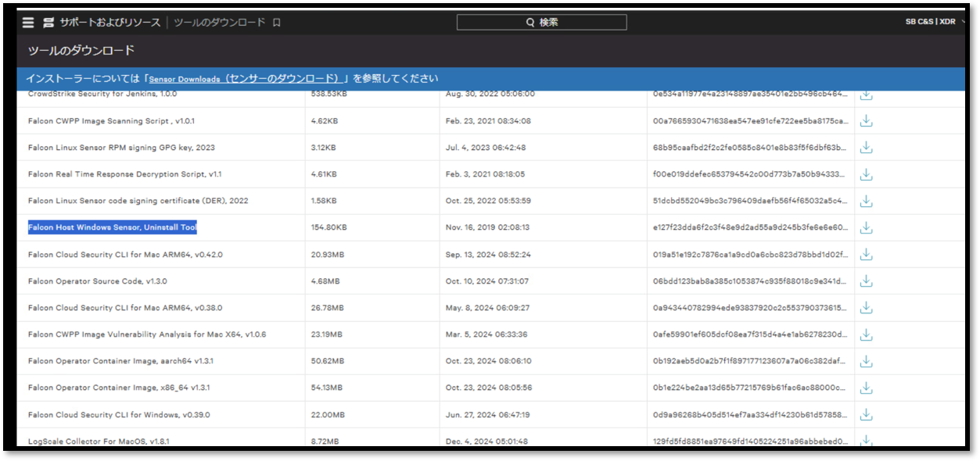This screenshot has height=461, width=980.
Task: Click the Falcon Real Time Response Decryption Script name
Action: pyautogui.click(x=124, y=174)
